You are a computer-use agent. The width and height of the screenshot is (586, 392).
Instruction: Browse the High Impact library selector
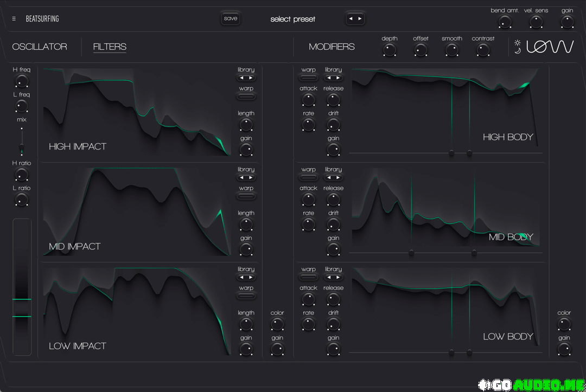coord(246,78)
